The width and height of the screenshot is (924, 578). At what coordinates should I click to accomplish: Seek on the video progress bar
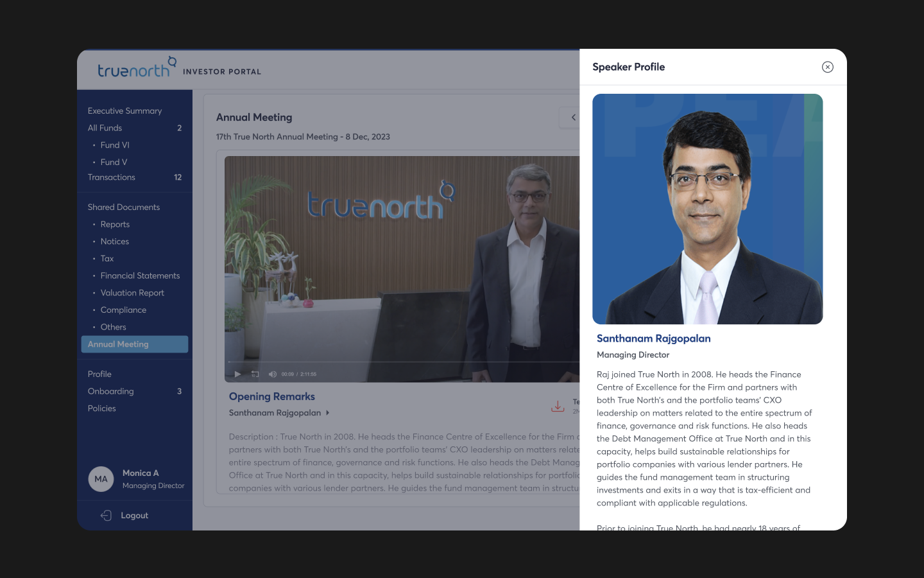click(x=403, y=362)
